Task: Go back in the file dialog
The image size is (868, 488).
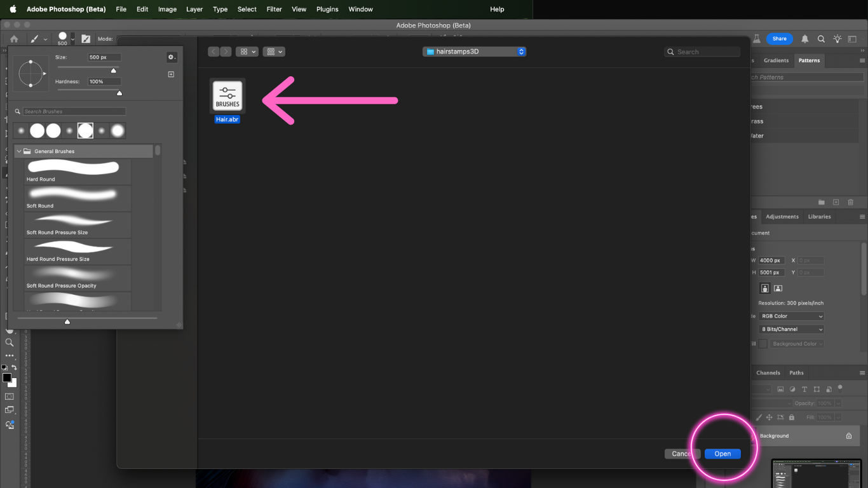Action: point(214,51)
